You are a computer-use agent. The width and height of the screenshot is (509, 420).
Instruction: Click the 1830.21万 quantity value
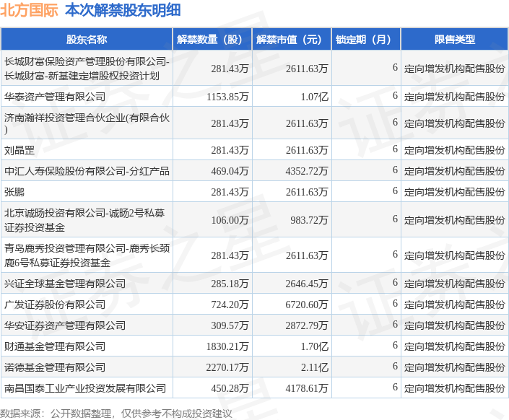pos(227,346)
